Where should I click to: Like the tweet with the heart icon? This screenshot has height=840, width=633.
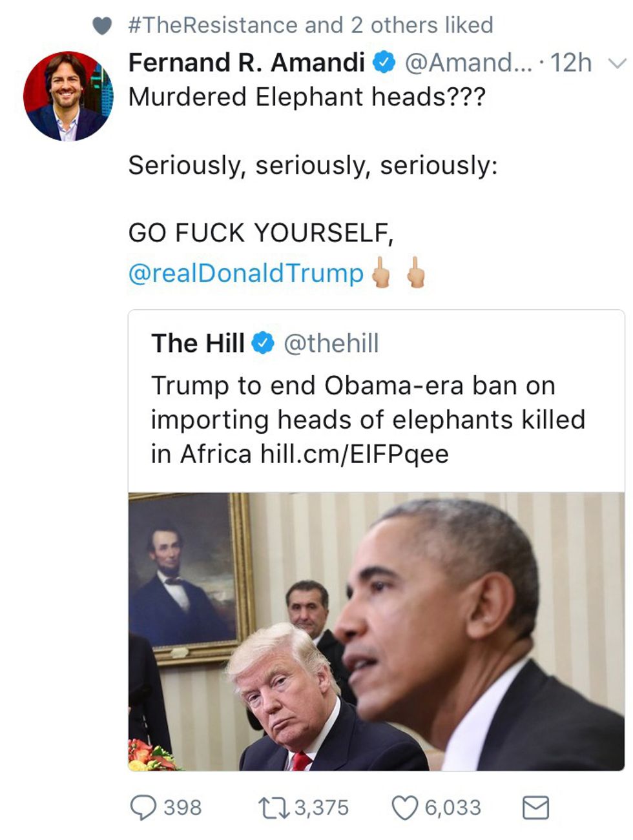click(x=405, y=807)
